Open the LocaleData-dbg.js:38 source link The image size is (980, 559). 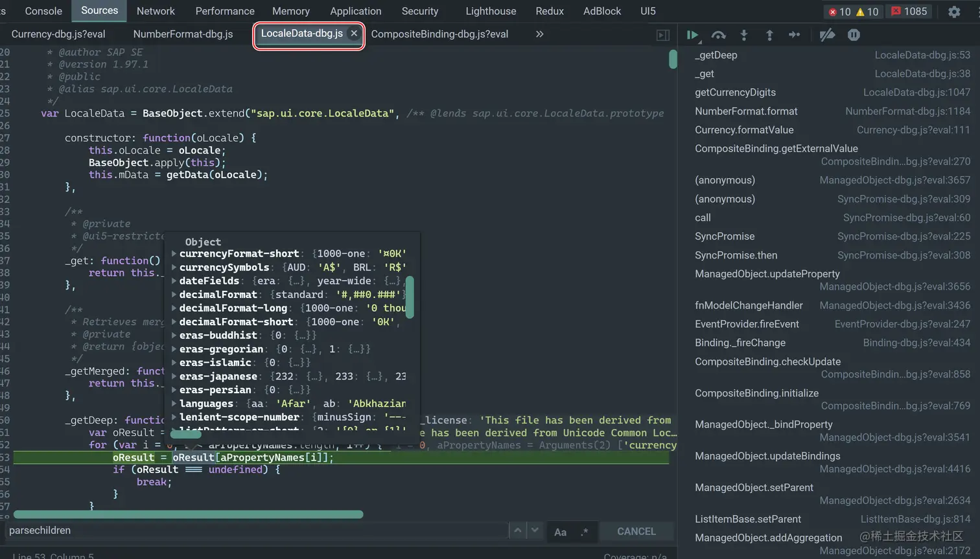[x=922, y=74]
